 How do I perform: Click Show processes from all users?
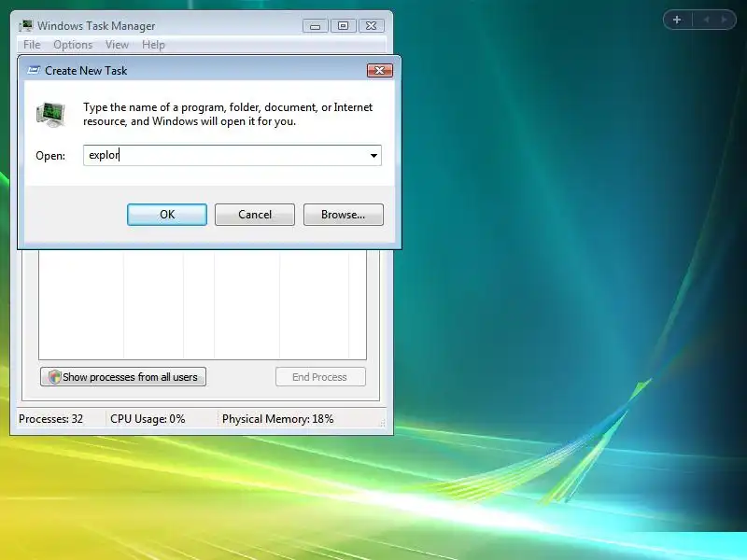[x=123, y=377]
